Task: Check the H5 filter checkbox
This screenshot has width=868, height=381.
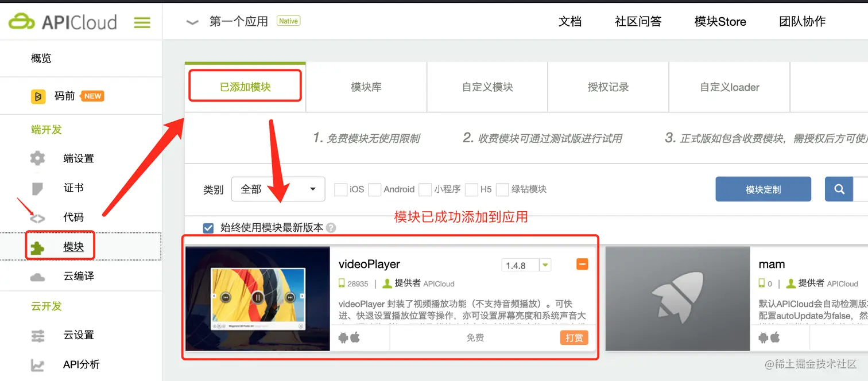Action: pyautogui.click(x=471, y=189)
